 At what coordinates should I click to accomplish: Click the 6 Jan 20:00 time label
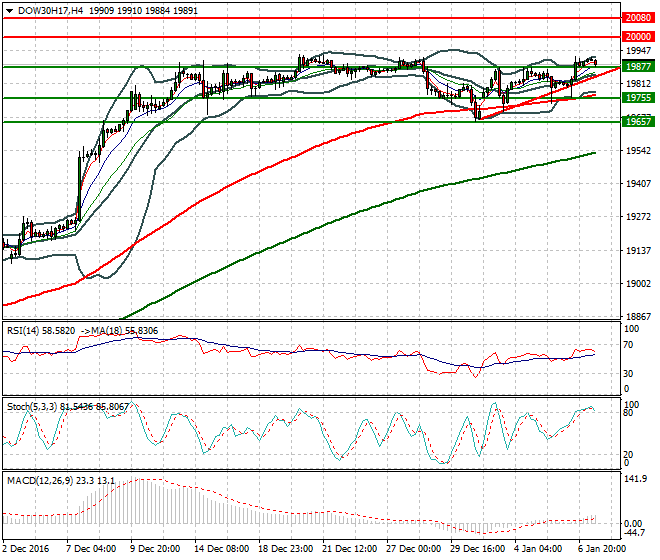coord(602,549)
